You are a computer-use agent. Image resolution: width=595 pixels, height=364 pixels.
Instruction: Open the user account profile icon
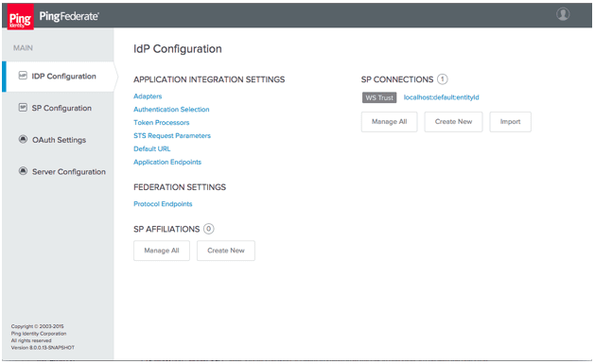point(563,14)
